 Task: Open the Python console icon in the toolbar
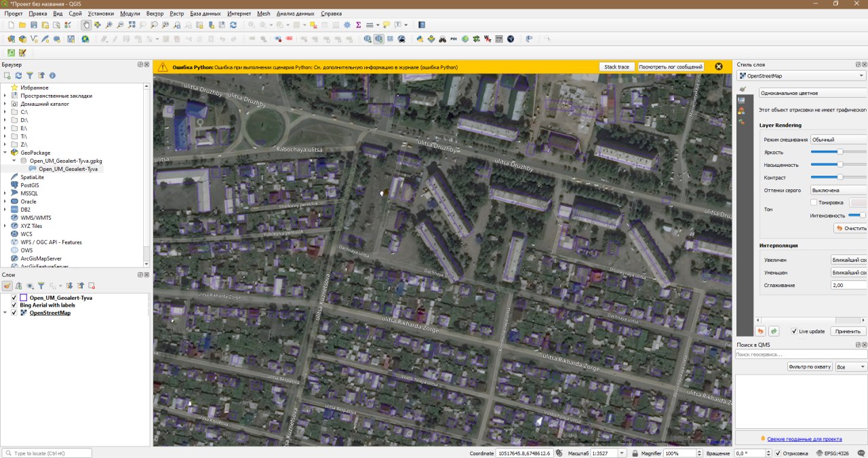pyautogui.click(x=420, y=39)
